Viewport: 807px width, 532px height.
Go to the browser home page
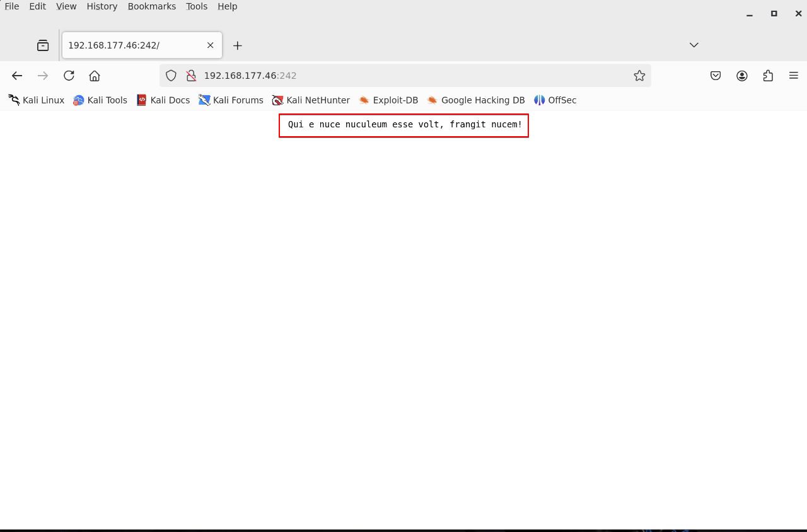[95, 76]
